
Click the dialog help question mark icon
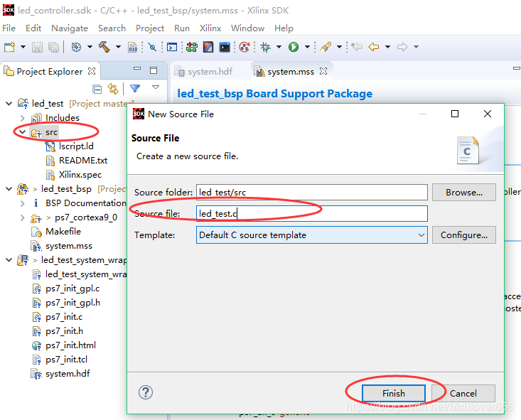pyautogui.click(x=146, y=392)
